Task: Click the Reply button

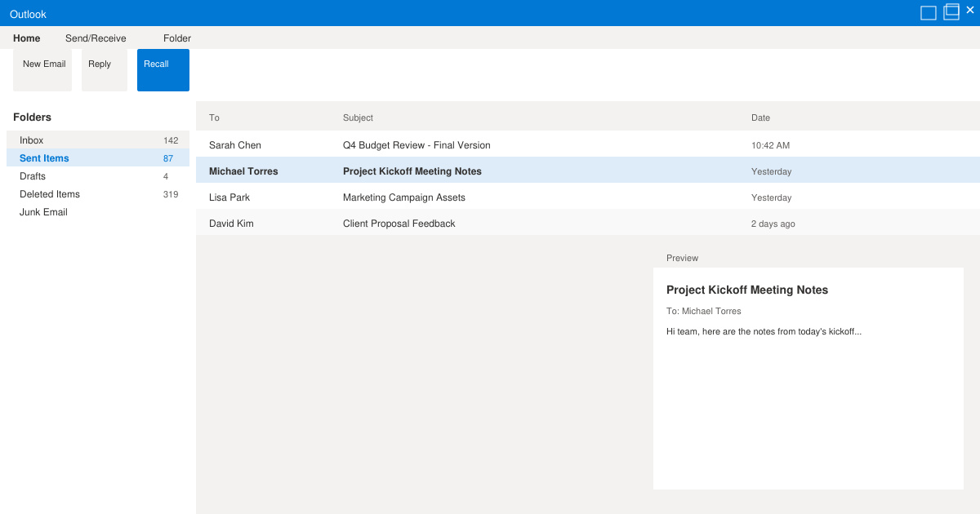Action: click(105, 70)
